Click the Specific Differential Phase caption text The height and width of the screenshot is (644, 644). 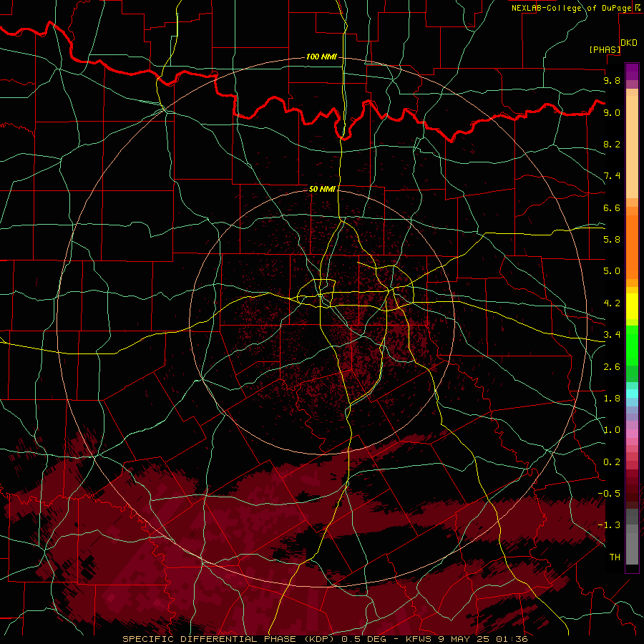click(x=325, y=639)
